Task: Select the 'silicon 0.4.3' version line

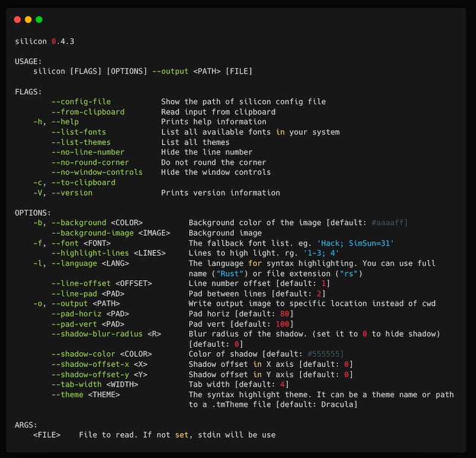Action: tap(45, 41)
